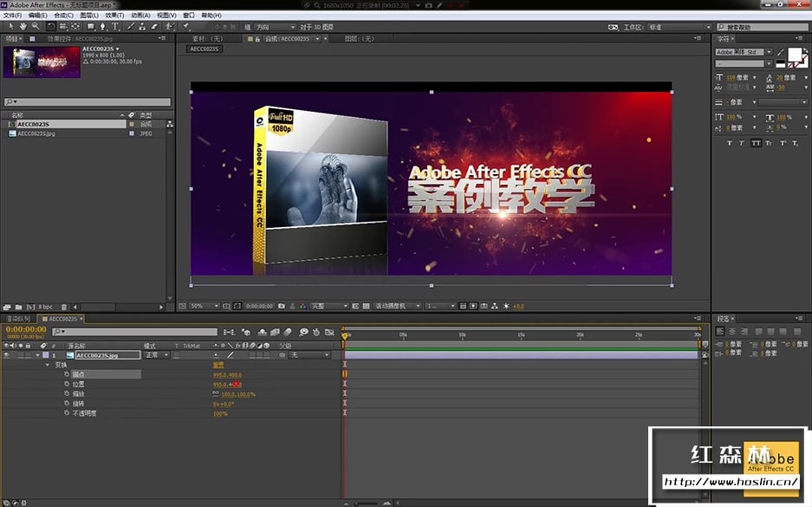
Task: Select AECC0023S.jpg in the Project panel
Action: 36,133
